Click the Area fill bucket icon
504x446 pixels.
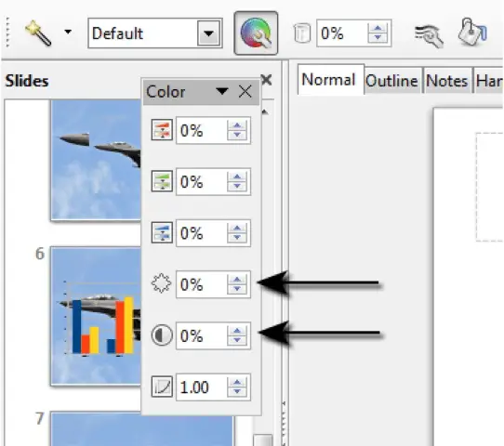471,33
